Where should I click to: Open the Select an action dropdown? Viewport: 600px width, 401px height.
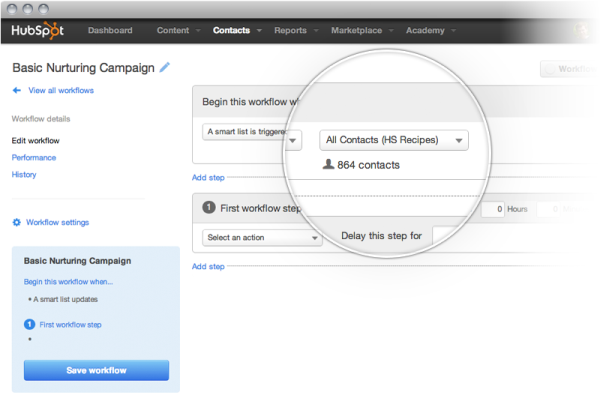[x=262, y=237]
